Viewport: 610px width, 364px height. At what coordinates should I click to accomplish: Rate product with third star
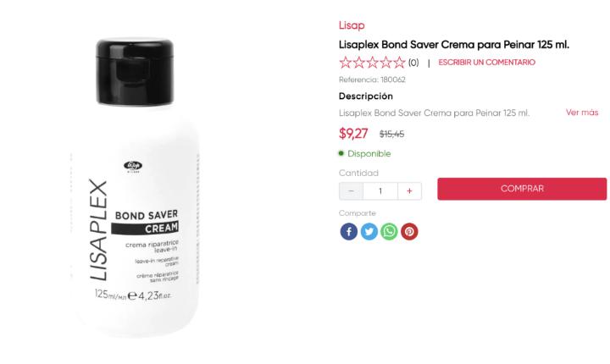coord(372,63)
